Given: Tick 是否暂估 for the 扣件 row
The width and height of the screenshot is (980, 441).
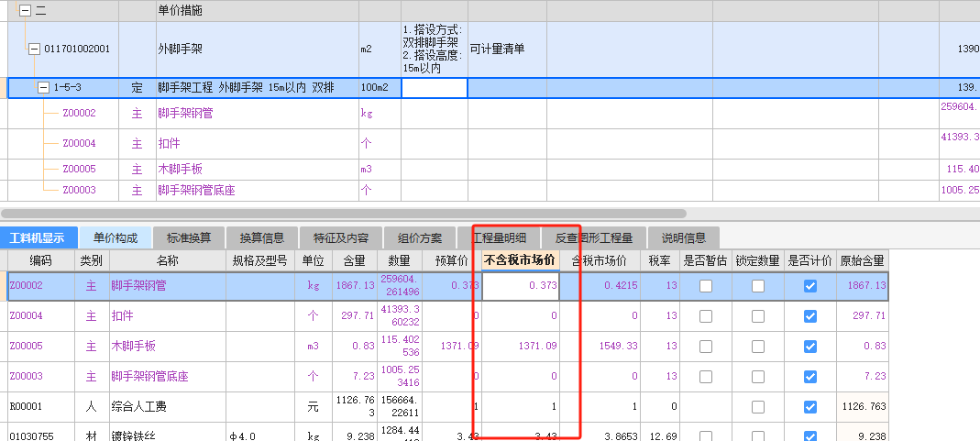Looking at the screenshot, I should (x=706, y=316).
